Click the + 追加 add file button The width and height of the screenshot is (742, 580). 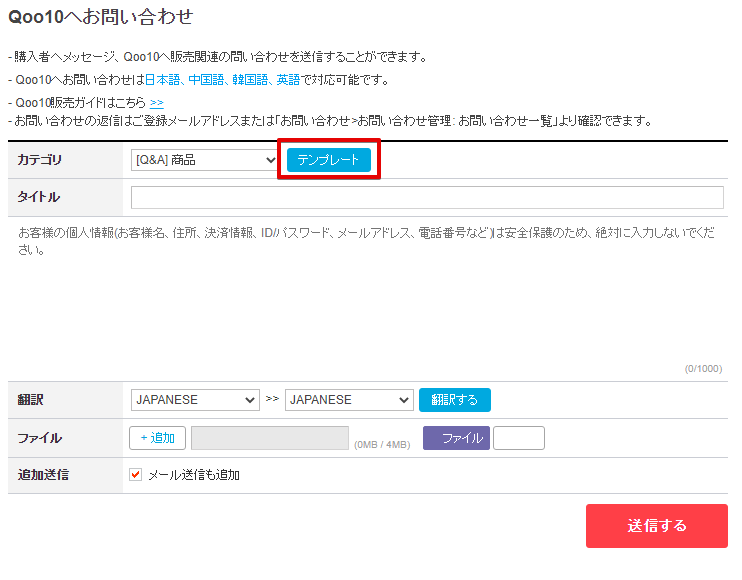point(157,438)
